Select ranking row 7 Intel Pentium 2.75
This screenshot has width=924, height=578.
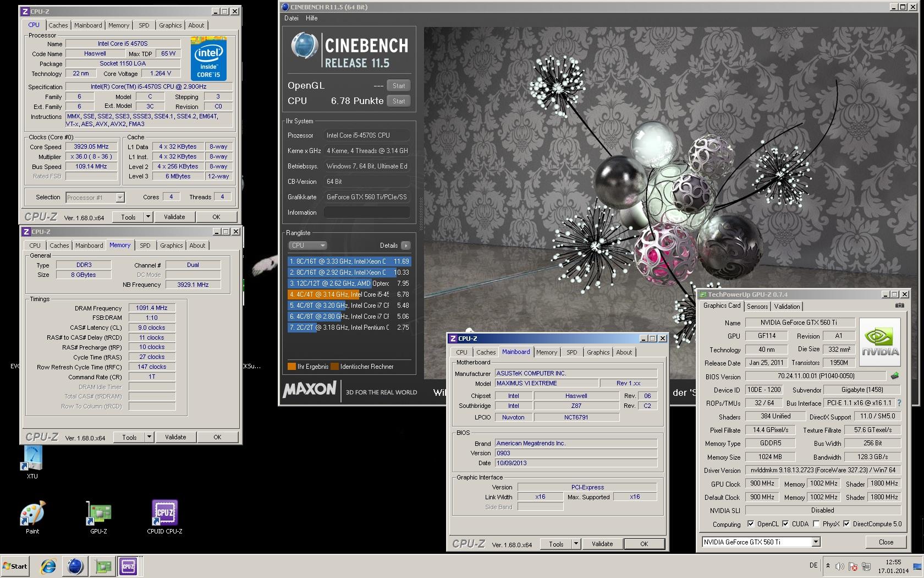(x=349, y=328)
